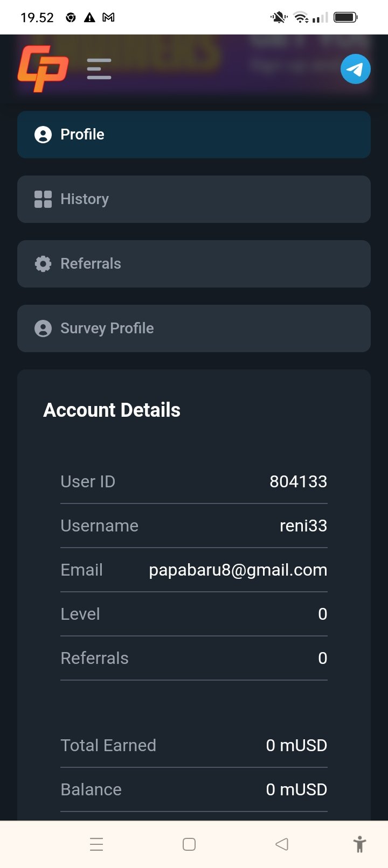Go back with the triangle button

click(x=282, y=844)
